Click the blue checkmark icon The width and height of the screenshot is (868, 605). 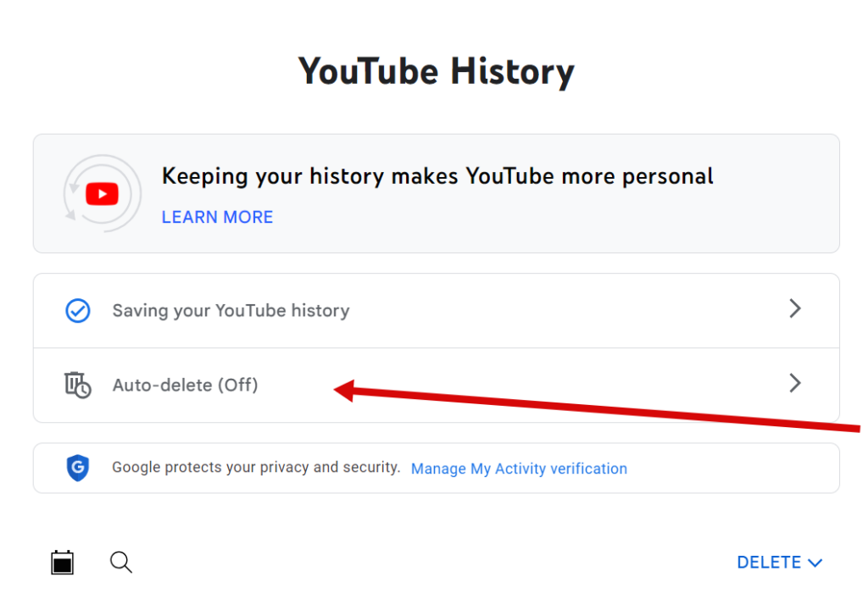77,310
